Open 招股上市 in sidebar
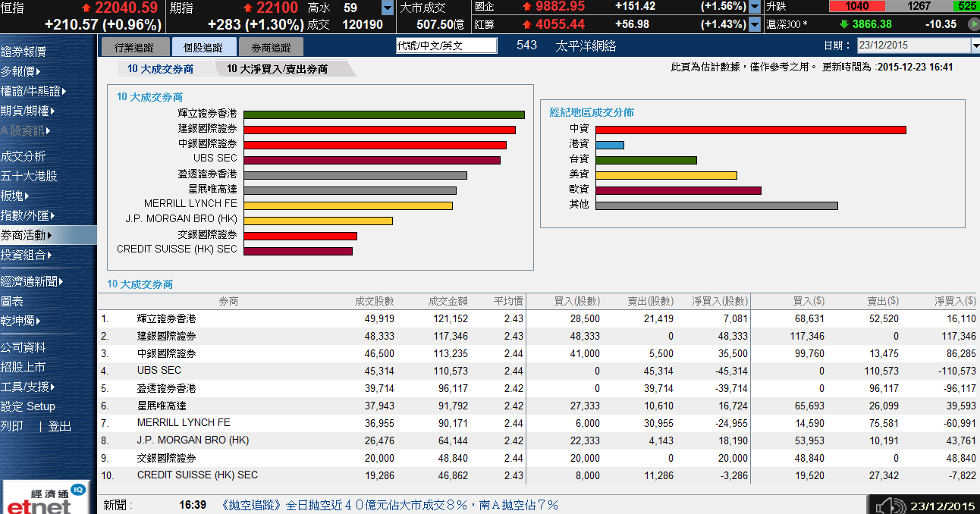Viewport: 980px width, 514px height. click(x=24, y=367)
